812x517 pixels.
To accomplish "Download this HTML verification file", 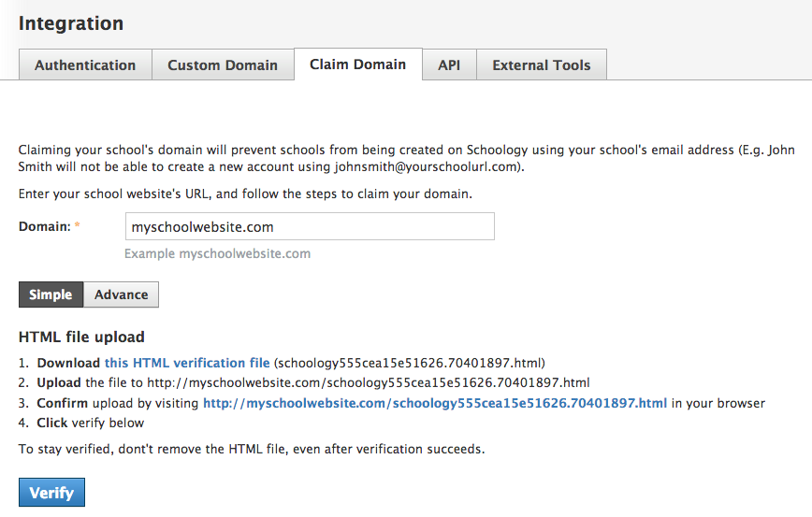I will 187,363.
